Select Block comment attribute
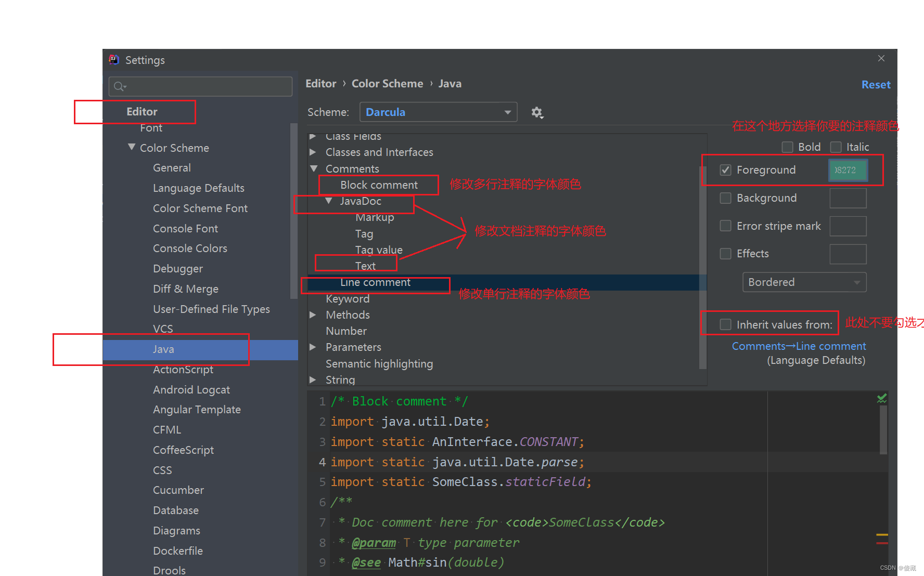924x576 pixels. [379, 185]
